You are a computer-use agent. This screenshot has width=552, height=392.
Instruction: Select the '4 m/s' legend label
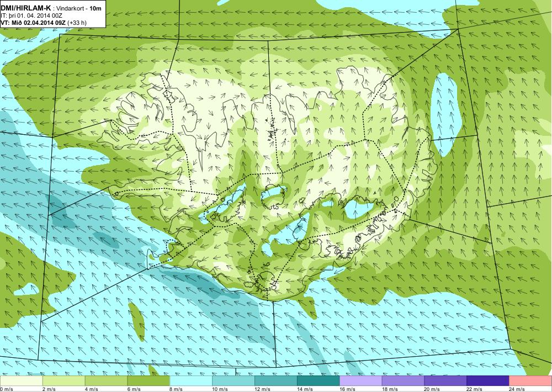click(x=92, y=389)
